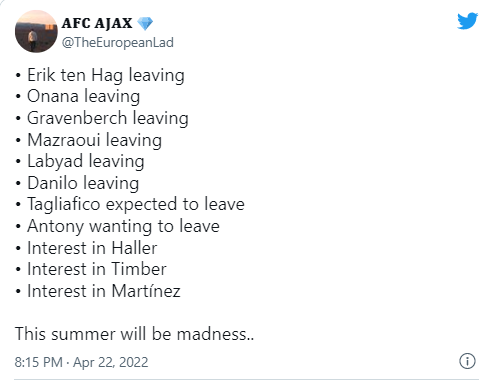
Task: Open the AFC AJAX profile avatar
Action: click(x=36, y=31)
